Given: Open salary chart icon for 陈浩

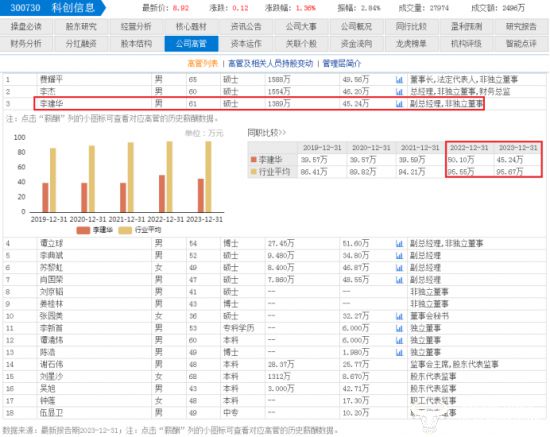Looking at the screenshot, I should 399,352.
